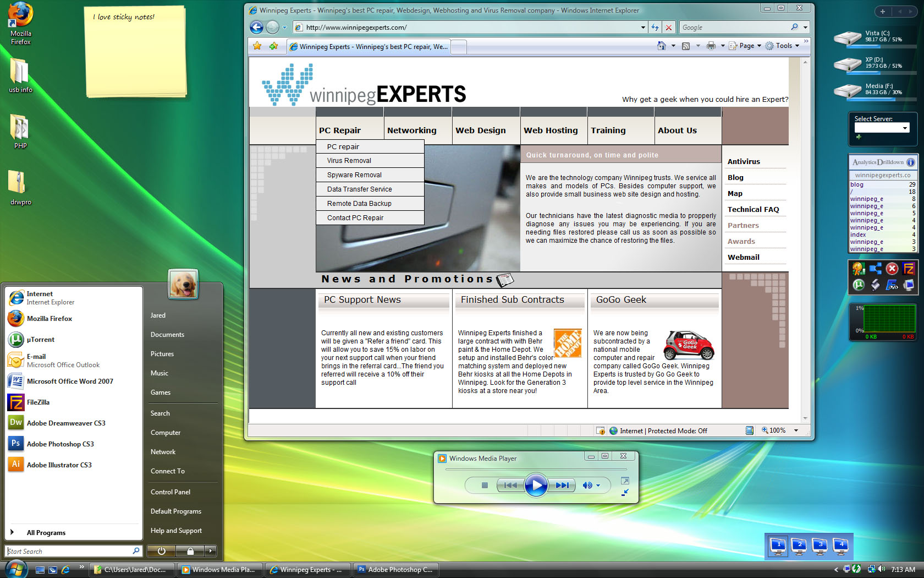Open Networking navigation tab
The image size is (924, 578).
[417, 130]
